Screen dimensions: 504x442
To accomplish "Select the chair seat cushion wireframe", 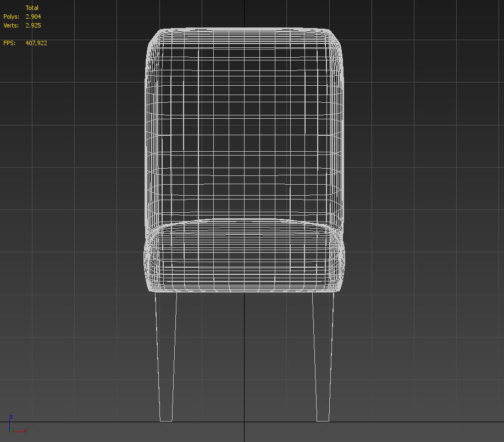I will point(244,256).
